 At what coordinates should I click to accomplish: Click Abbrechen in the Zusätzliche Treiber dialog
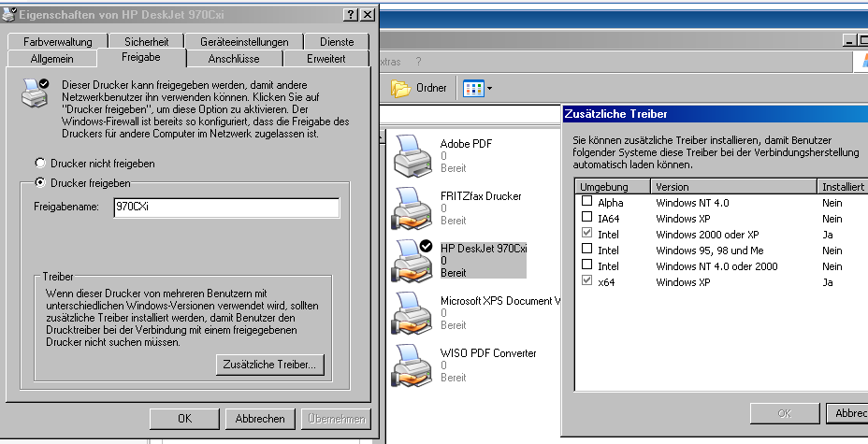pos(847,413)
